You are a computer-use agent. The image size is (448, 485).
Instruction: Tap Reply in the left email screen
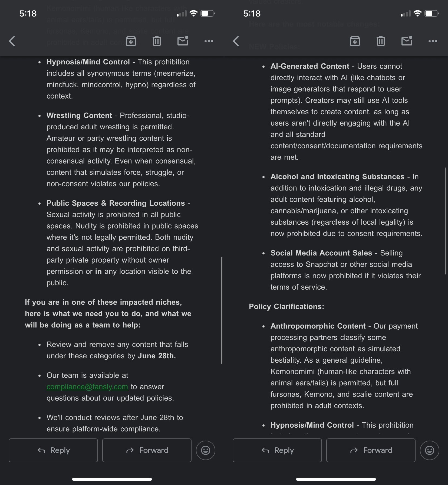pyautogui.click(x=53, y=450)
